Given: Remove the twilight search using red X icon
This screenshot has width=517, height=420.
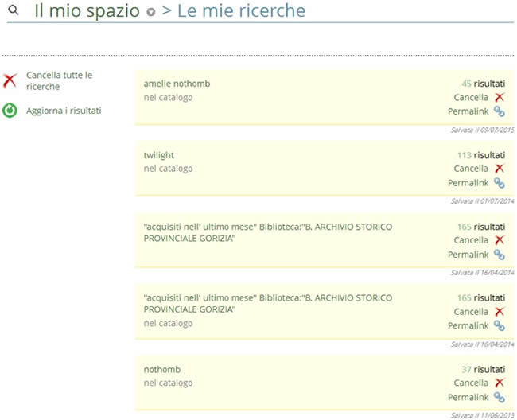Looking at the screenshot, I should [500, 169].
